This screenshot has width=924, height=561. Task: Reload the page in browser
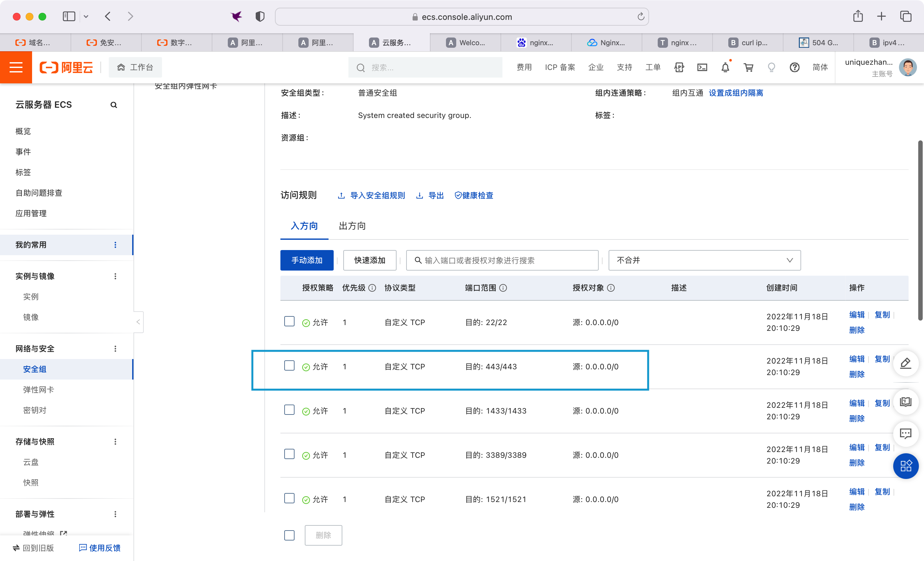coord(640,16)
